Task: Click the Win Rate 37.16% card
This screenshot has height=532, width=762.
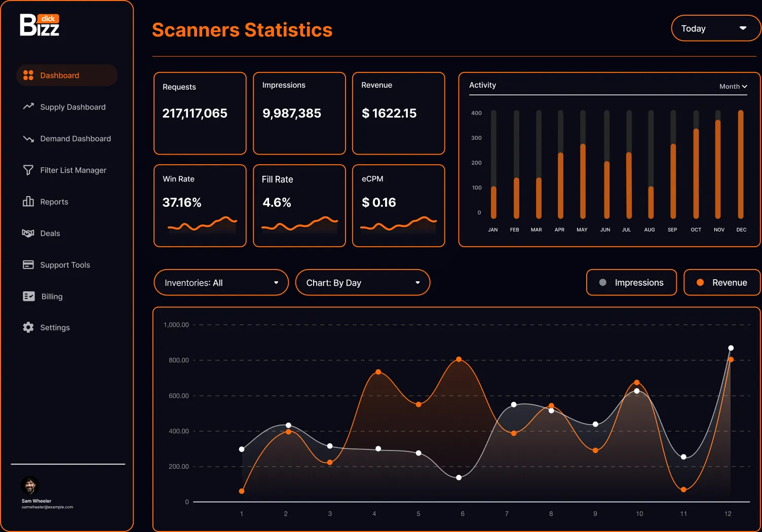Action: (200, 206)
